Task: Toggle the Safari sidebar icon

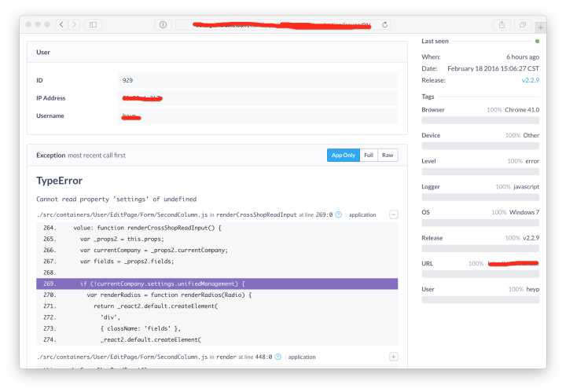Action: (x=93, y=24)
